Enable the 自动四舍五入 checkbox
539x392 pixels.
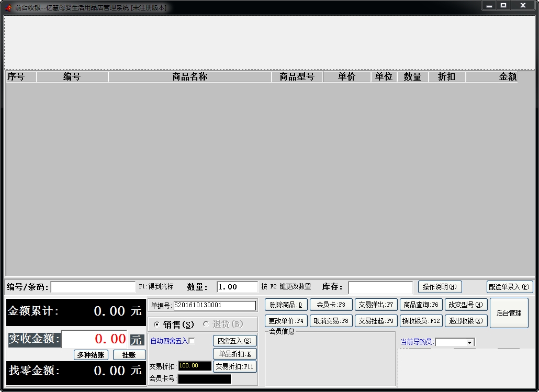pyautogui.click(x=192, y=341)
